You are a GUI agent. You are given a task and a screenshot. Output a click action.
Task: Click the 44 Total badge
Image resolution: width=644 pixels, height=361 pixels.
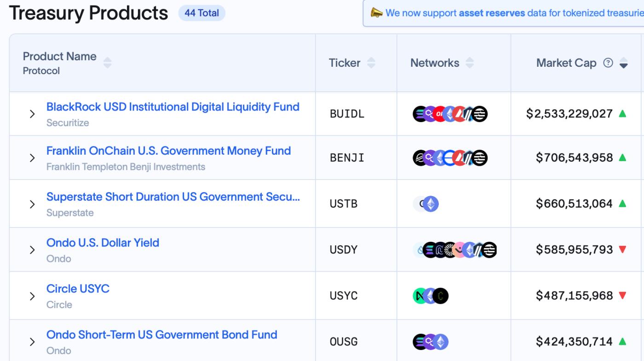click(201, 13)
